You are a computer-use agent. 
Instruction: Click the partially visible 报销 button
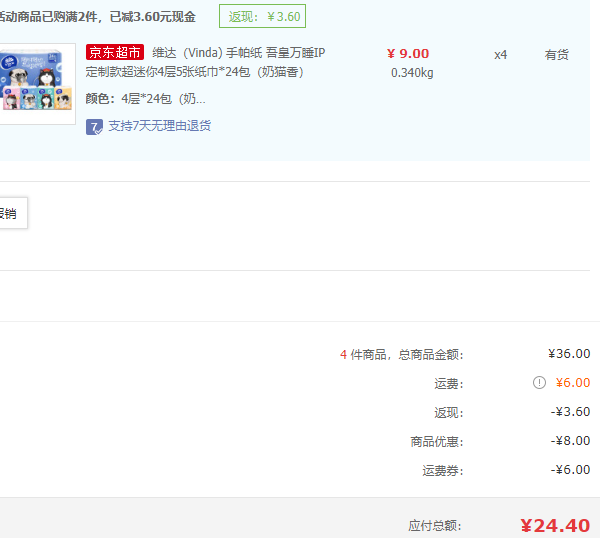click(x=13, y=213)
